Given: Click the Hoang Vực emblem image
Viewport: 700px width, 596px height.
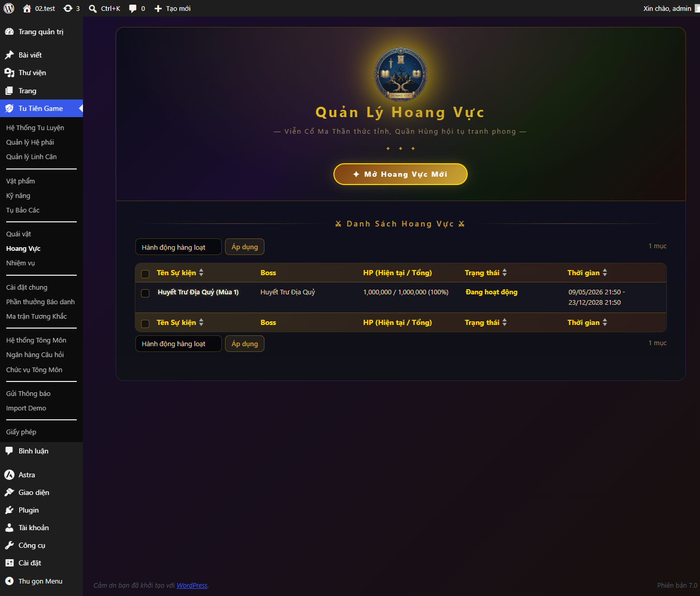Looking at the screenshot, I should [401, 75].
